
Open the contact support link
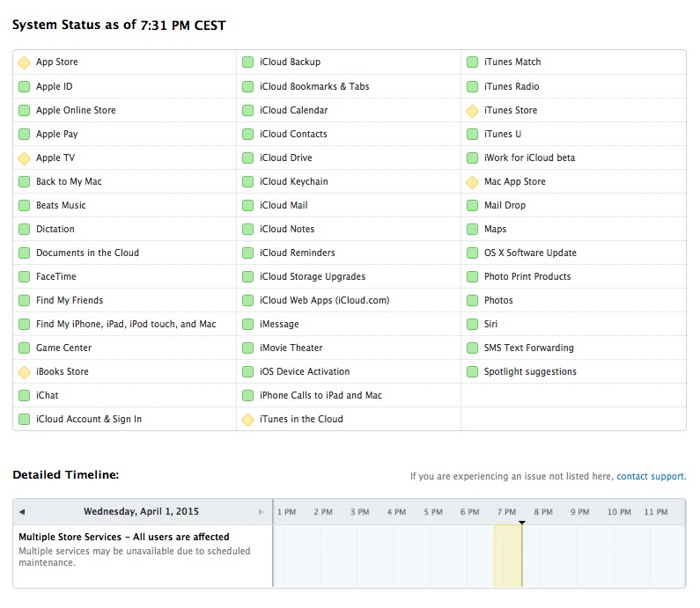click(x=650, y=476)
